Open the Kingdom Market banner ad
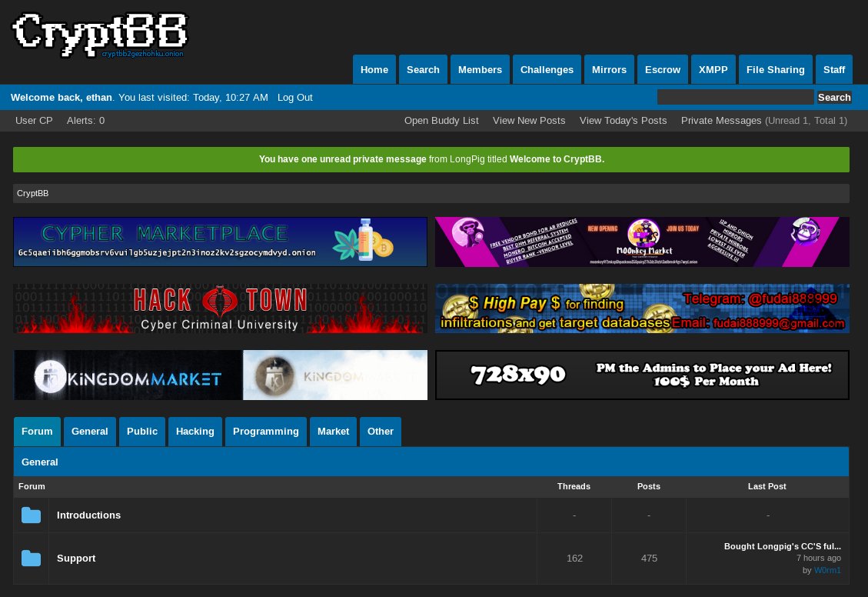Image resolution: width=868 pixels, height=597 pixels. 221,375
